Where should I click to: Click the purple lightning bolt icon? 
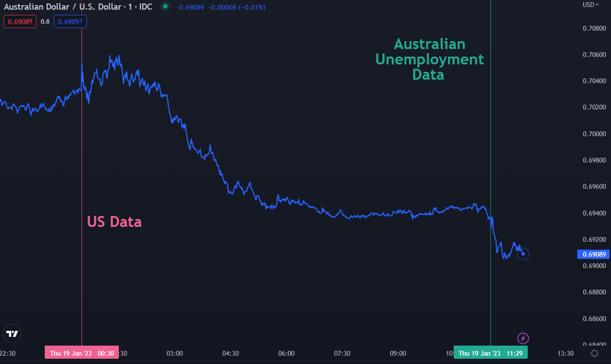click(x=523, y=338)
